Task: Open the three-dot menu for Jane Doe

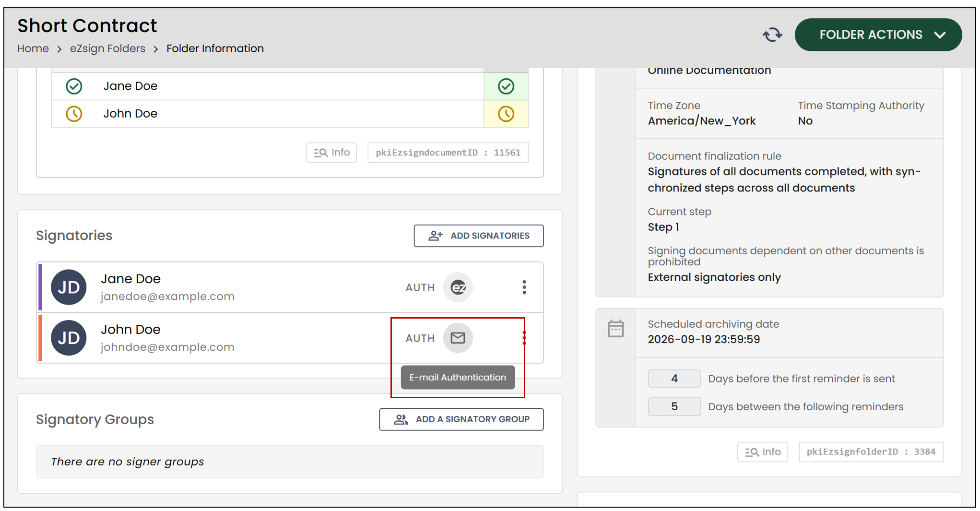Action: [x=524, y=287]
